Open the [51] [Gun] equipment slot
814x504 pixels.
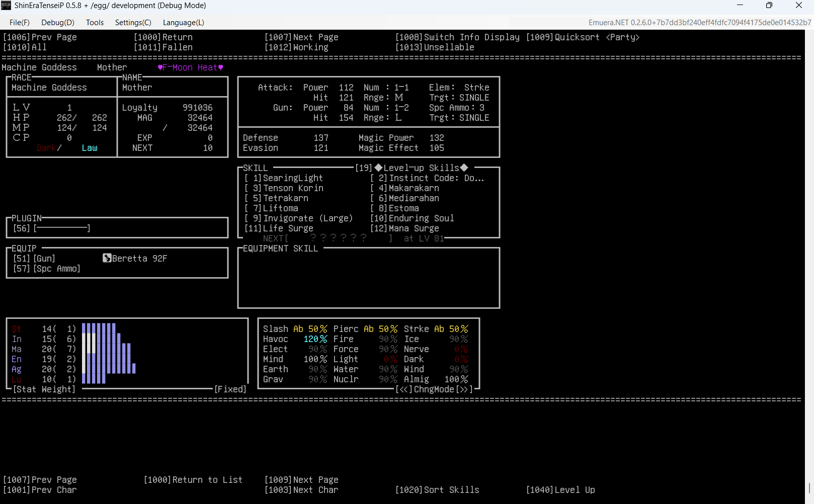[x=34, y=259]
